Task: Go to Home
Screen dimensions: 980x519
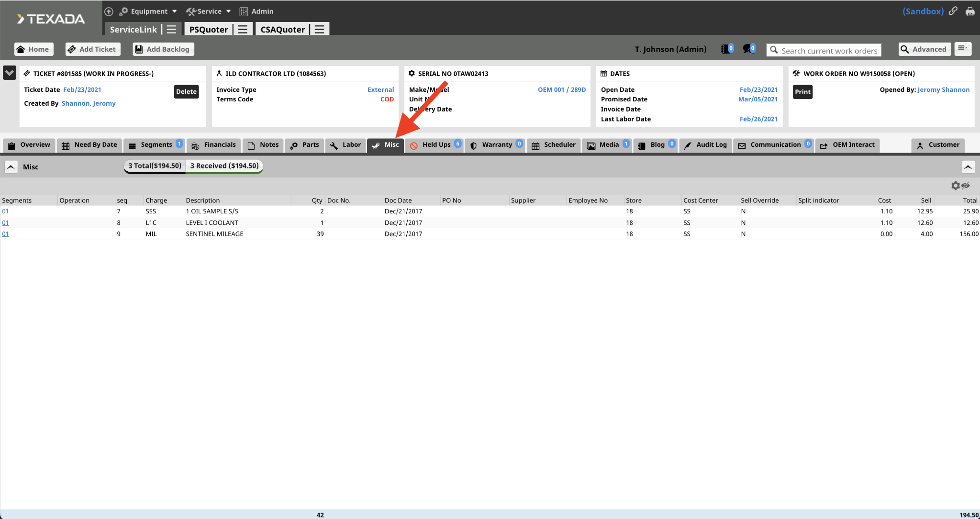Action: 33,49
